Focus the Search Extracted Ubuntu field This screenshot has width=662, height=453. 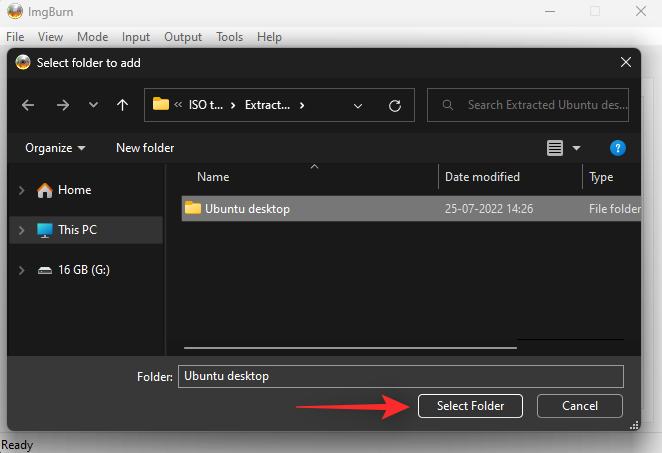tap(528, 105)
